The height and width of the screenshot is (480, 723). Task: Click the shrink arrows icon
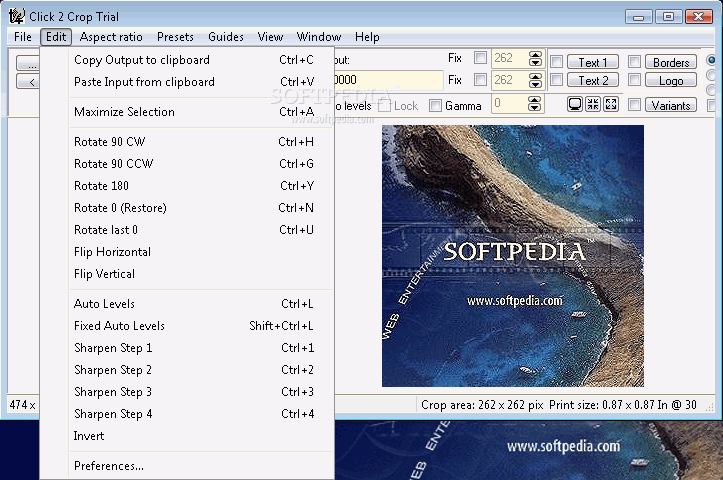[593, 105]
